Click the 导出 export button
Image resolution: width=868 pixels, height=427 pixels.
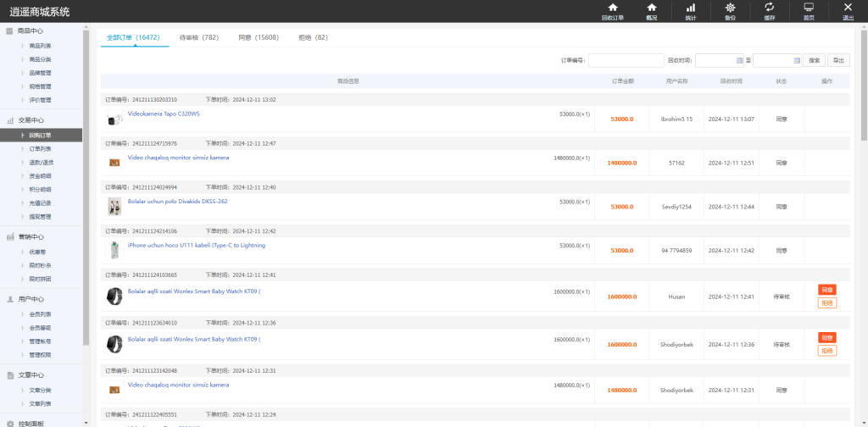coord(838,61)
